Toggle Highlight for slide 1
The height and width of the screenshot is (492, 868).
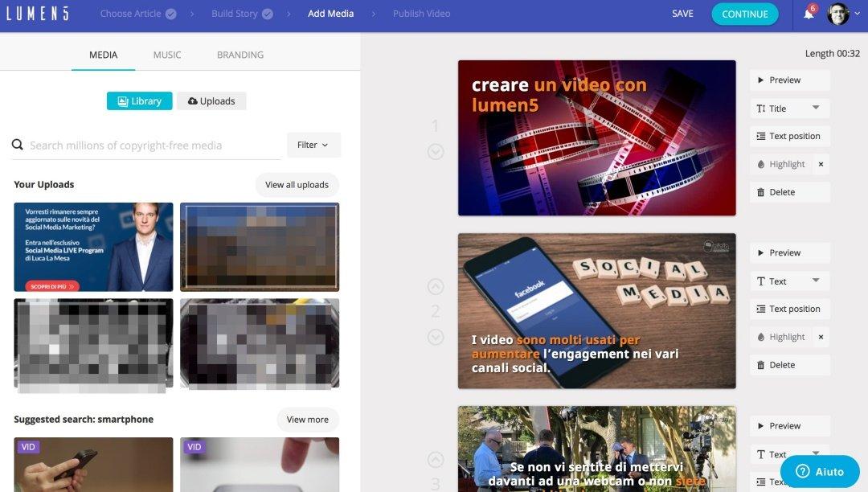pyautogui.click(x=781, y=164)
